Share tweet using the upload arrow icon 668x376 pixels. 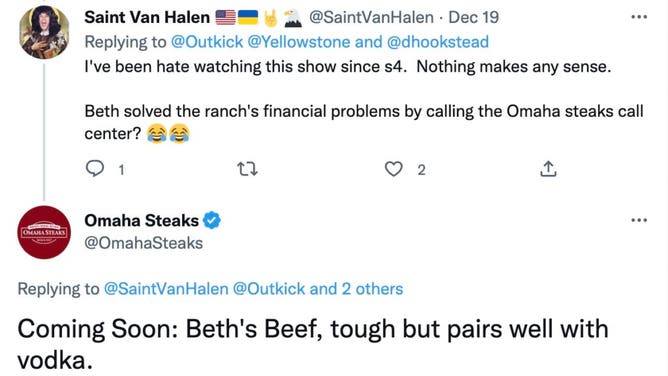[548, 169]
